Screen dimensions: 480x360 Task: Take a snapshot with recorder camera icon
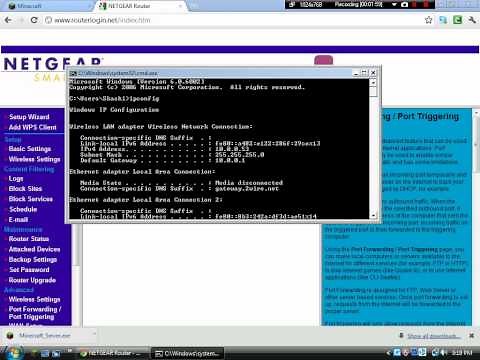pos(404,5)
